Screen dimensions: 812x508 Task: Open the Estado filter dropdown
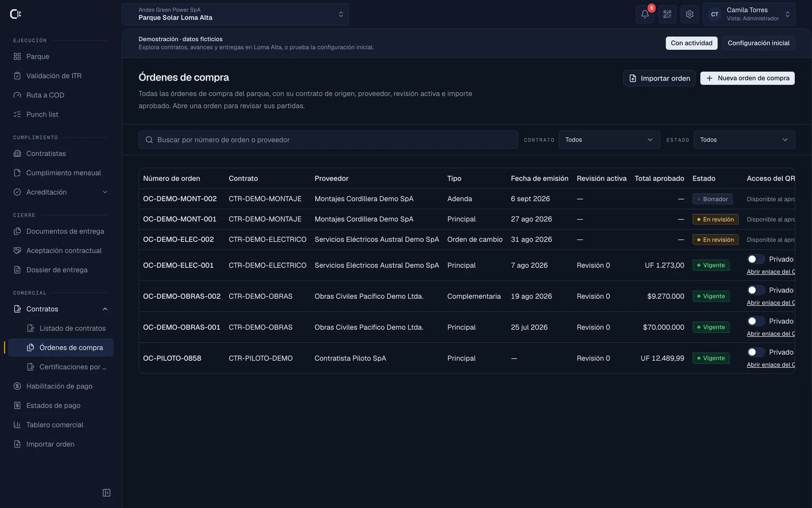[x=744, y=140]
